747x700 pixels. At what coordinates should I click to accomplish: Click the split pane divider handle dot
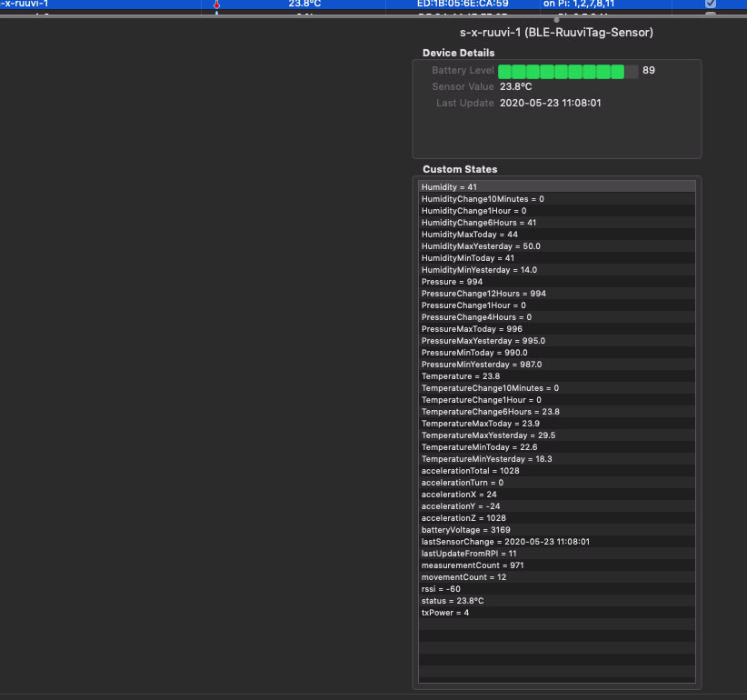point(556,20)
